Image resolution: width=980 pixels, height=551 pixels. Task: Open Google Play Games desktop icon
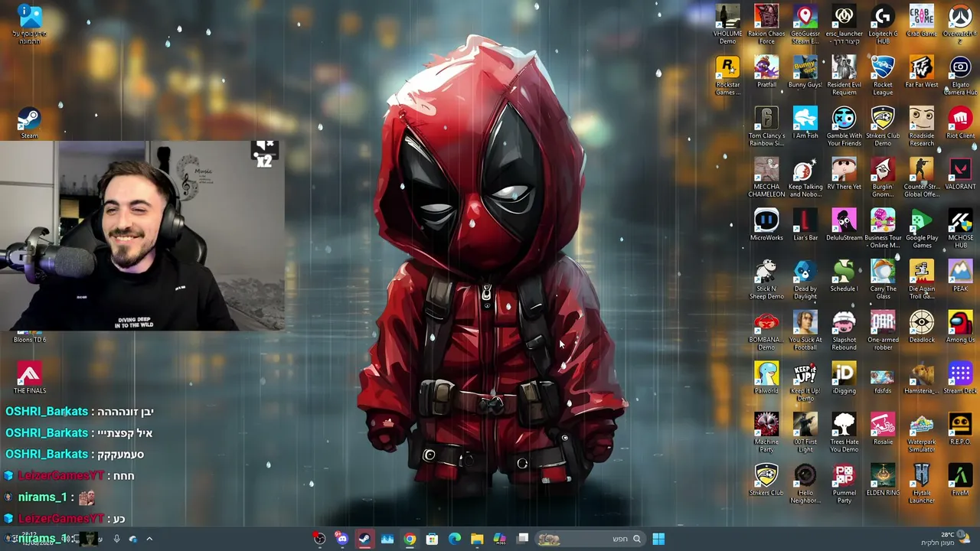(921, 228)
